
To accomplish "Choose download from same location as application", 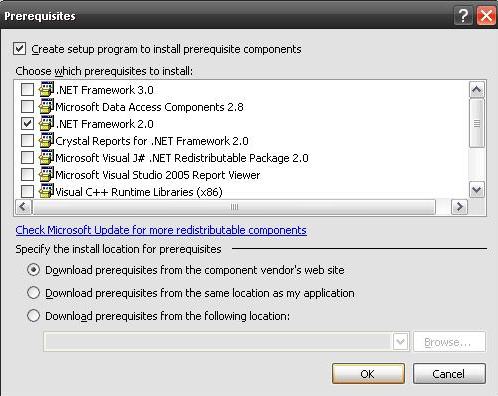I will pyautogui.click(x=33, y=293).
